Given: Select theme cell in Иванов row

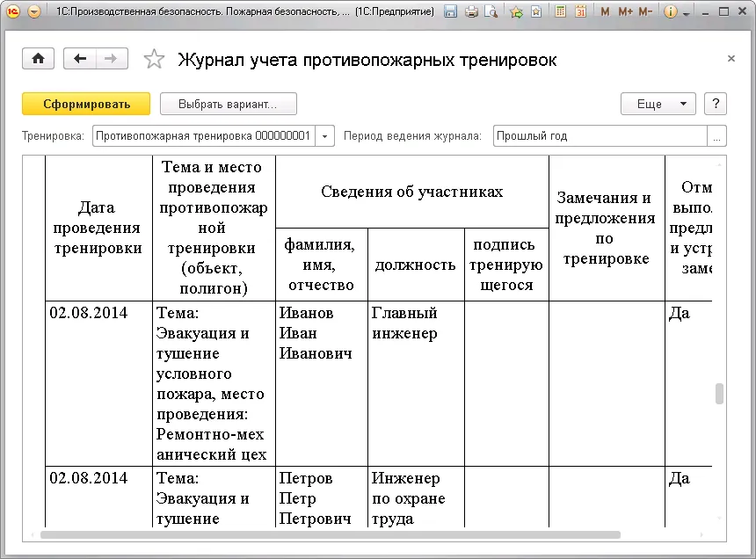Looking at the screenshot, I should click(x=214, y=383).
